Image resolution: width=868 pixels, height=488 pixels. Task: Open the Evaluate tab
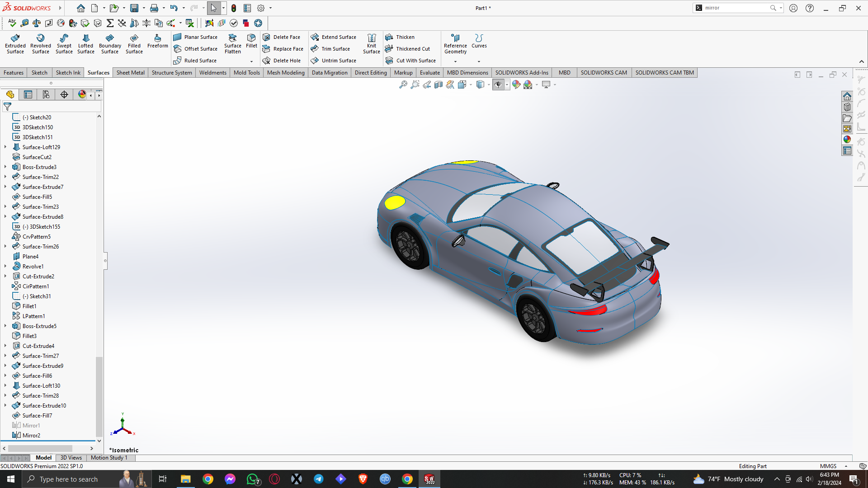coord(429,72)
